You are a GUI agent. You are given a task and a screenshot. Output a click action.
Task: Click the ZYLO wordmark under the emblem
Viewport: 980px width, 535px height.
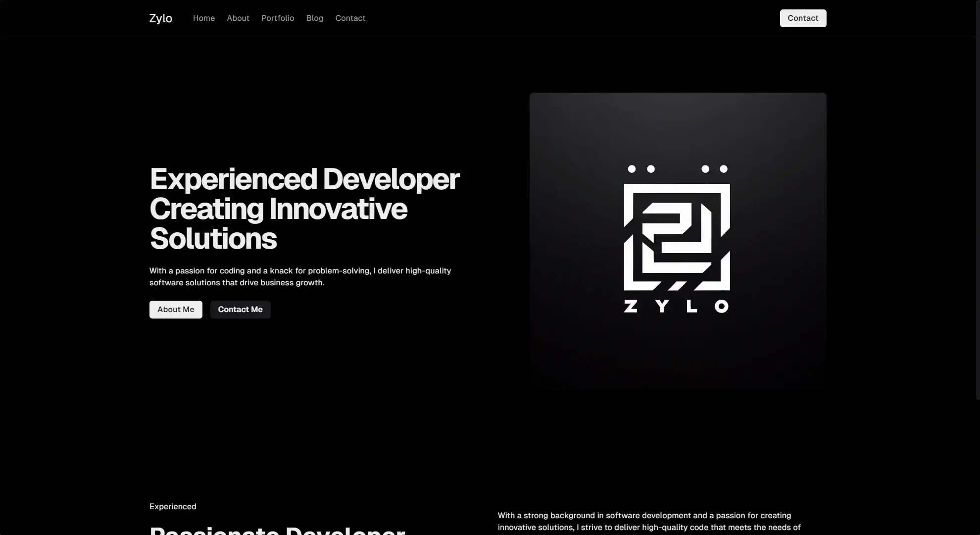pyautogui.click(x=676, y=307)
